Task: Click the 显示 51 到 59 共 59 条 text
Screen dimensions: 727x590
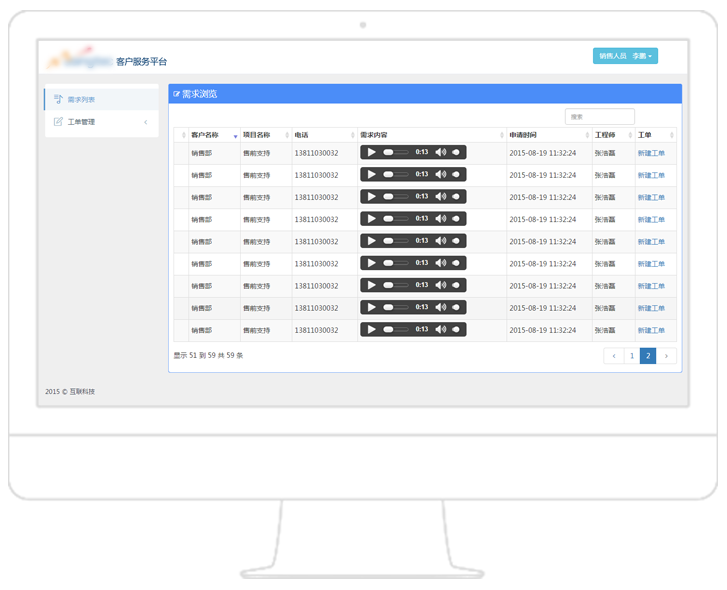Action: pos(208,355)
